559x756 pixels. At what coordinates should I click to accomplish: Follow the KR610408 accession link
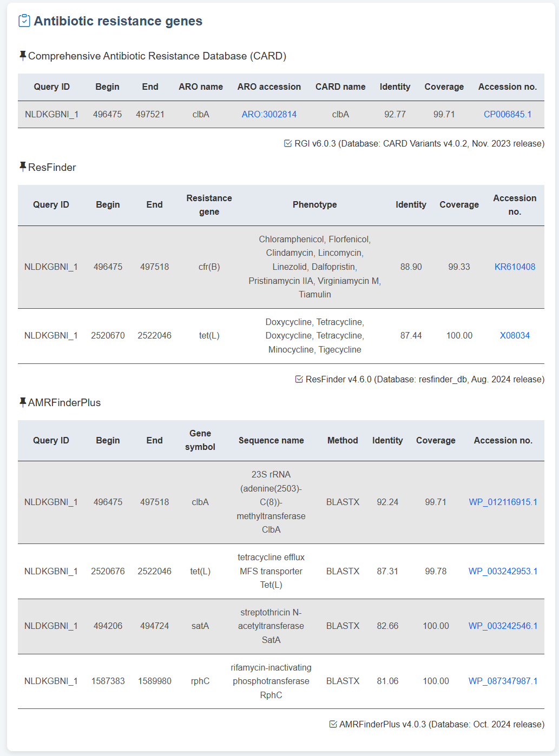click(x=515, y=267)
